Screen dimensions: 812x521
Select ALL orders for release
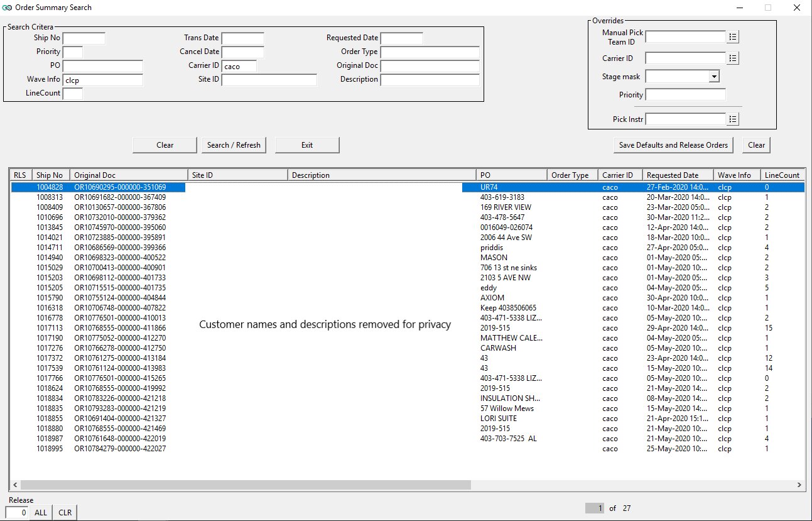pyautogui.click(x=41, y=513)
